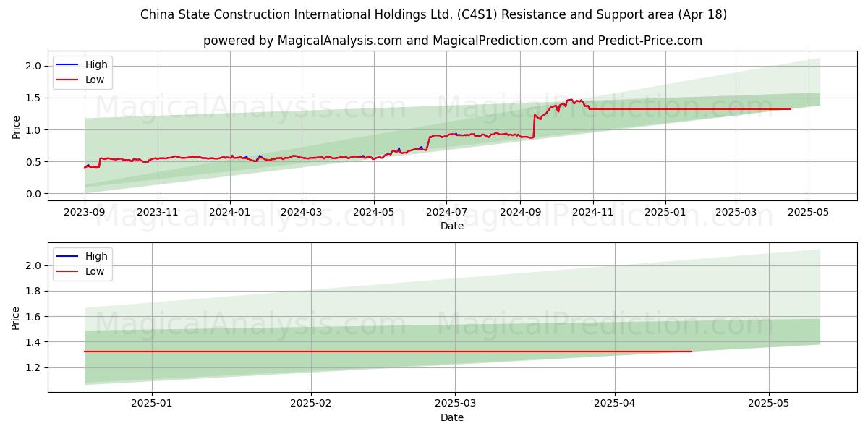
Task: Click the 2025-01 tick label on the top chart
Action: click(665, 213)
